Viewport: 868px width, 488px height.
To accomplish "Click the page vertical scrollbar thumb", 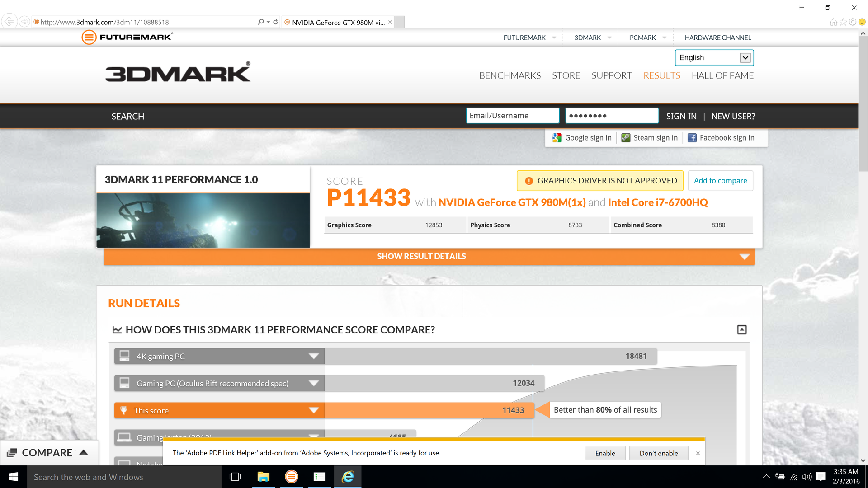I will click(863, 104).
